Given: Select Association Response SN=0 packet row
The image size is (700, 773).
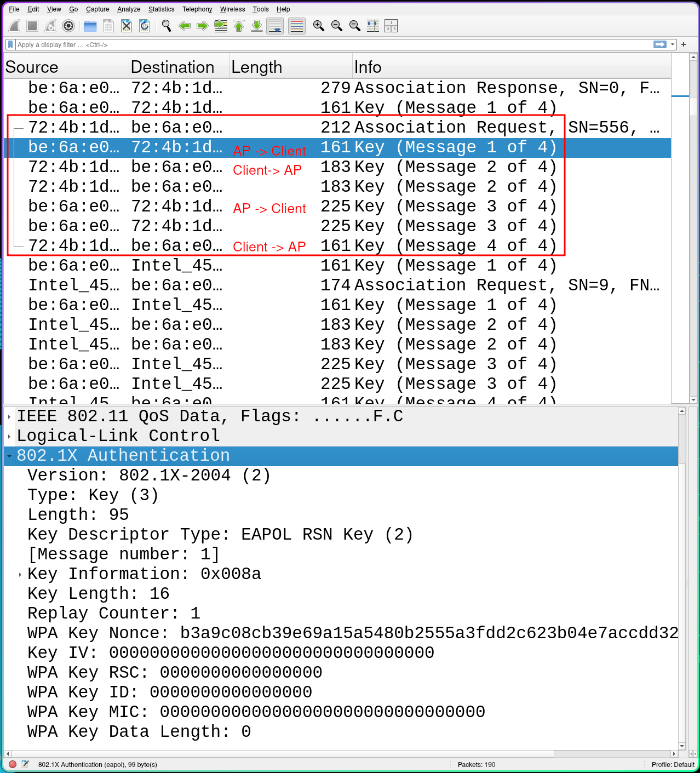Looking at the screenshot, I should tap(337, 88).
